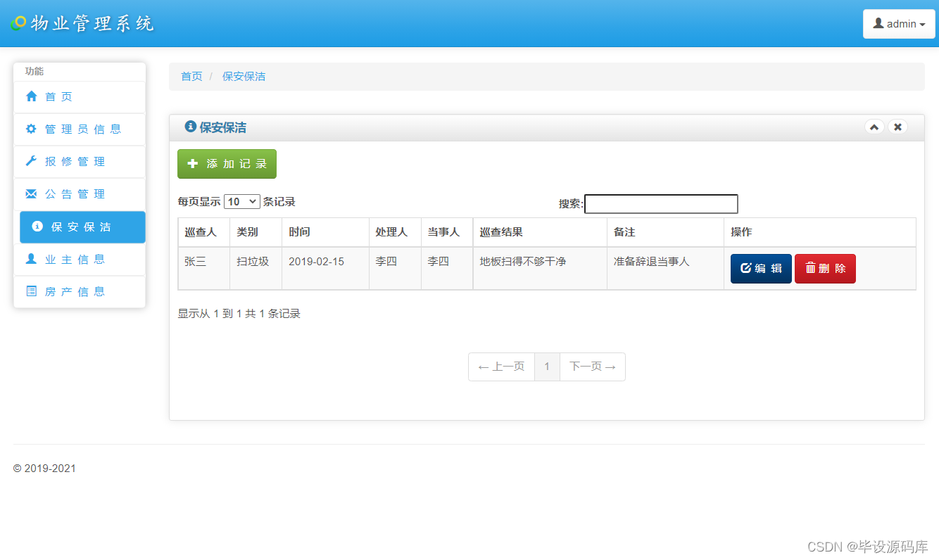
Task: Open 管理员信息 menu item
Action: (80, 129)
